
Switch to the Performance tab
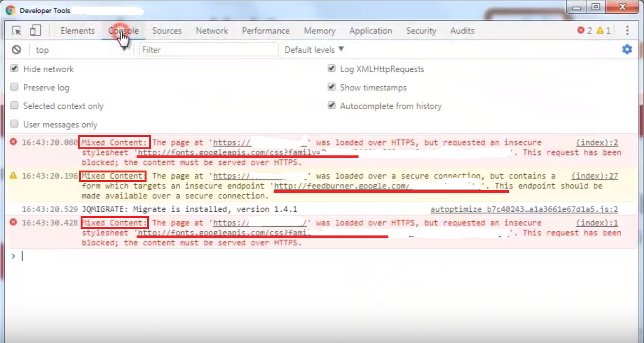click(x=266, y=31)
